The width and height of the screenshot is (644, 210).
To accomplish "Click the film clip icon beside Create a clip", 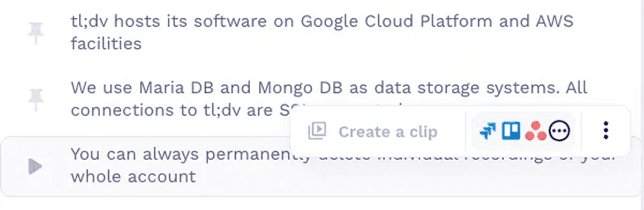I will pyautogui.click(x=317, y=131).
